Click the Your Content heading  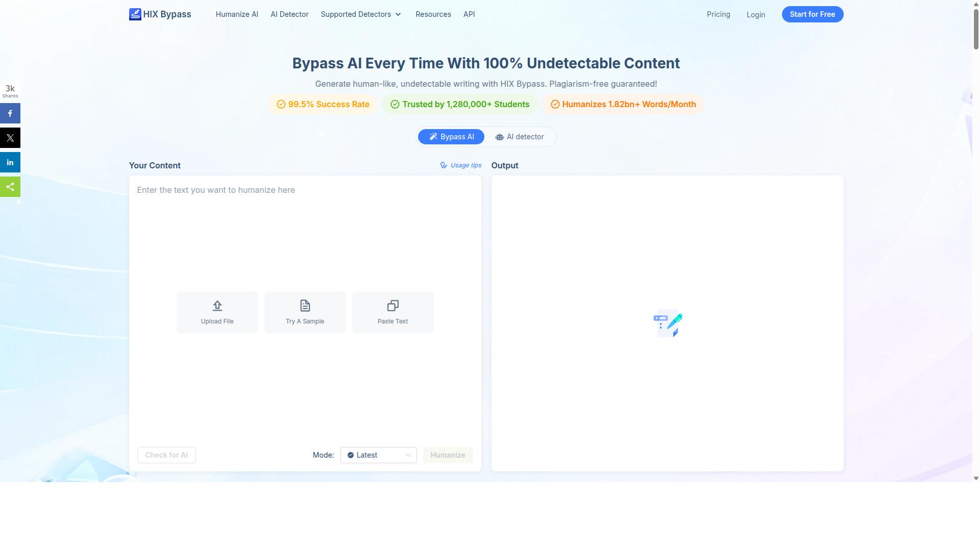coord(155,165)
